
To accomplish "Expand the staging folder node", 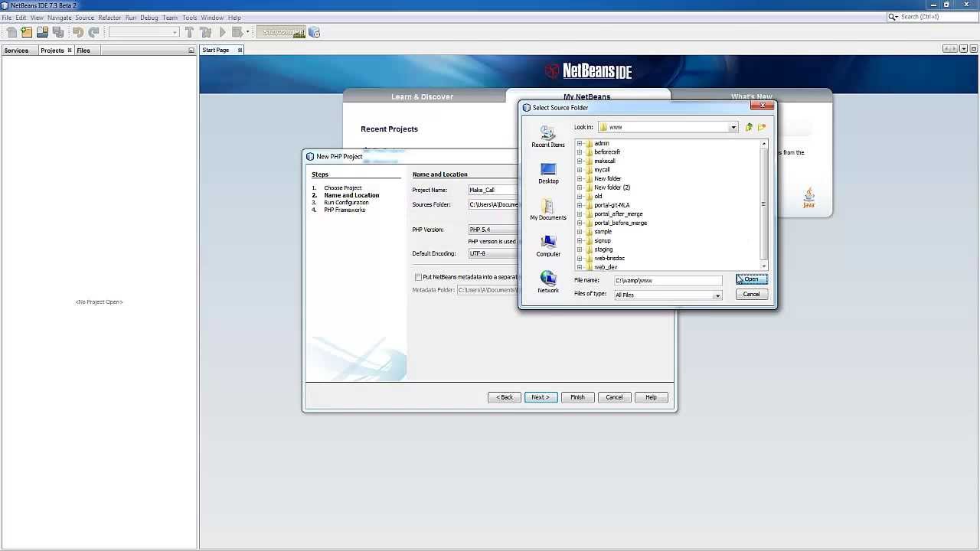I will click(x=580, y=249).
